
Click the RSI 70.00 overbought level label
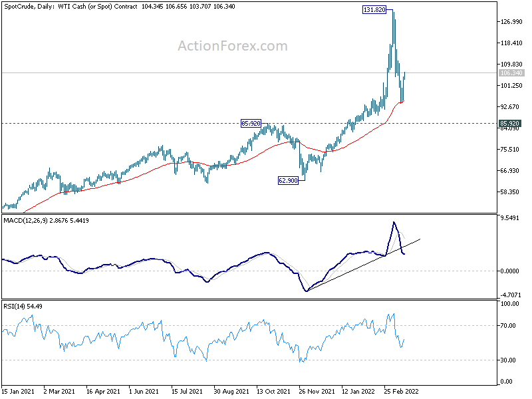pos(508,326)
